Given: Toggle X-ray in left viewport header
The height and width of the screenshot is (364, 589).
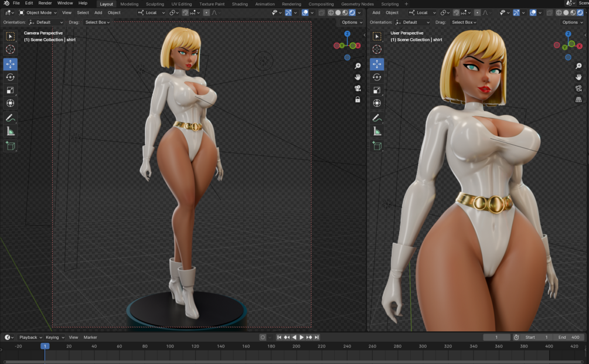Looking at the screenshot, I should point(322,13).
